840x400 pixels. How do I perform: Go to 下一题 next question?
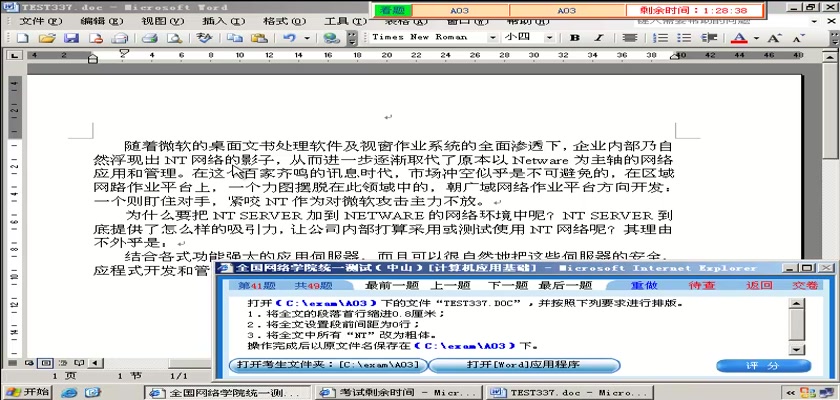coord(508,285)
